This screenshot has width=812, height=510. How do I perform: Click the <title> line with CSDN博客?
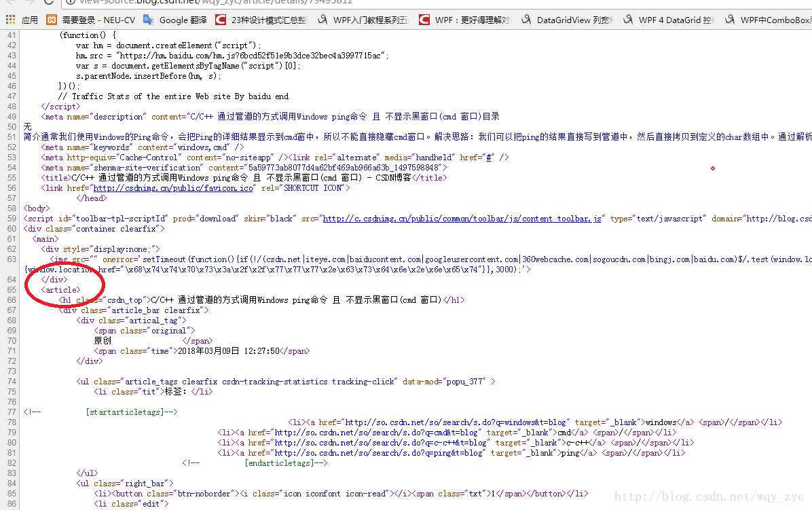click(x=244, y=178)
